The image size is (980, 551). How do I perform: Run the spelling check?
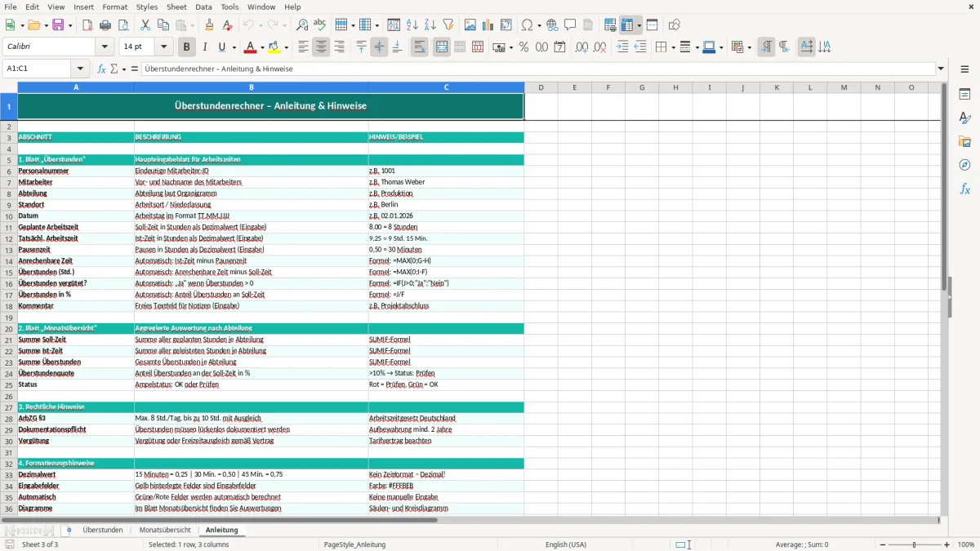(x=320, y=25)
